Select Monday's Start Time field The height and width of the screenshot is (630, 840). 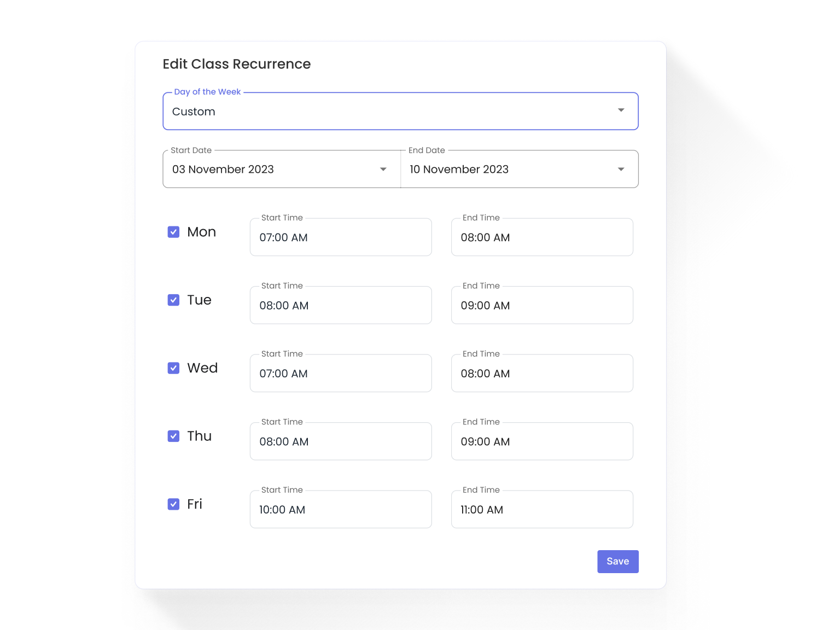340,237
